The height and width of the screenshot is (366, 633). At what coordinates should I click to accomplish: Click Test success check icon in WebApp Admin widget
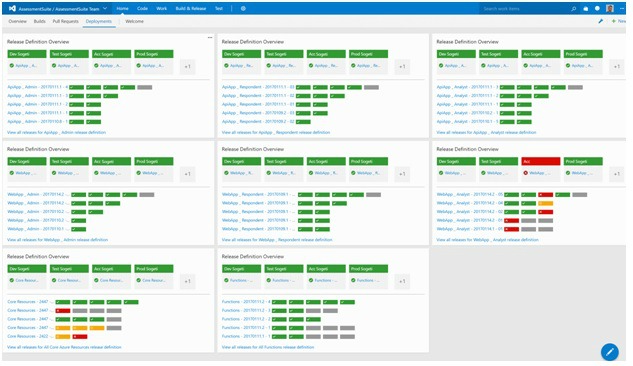pos(54,173)
